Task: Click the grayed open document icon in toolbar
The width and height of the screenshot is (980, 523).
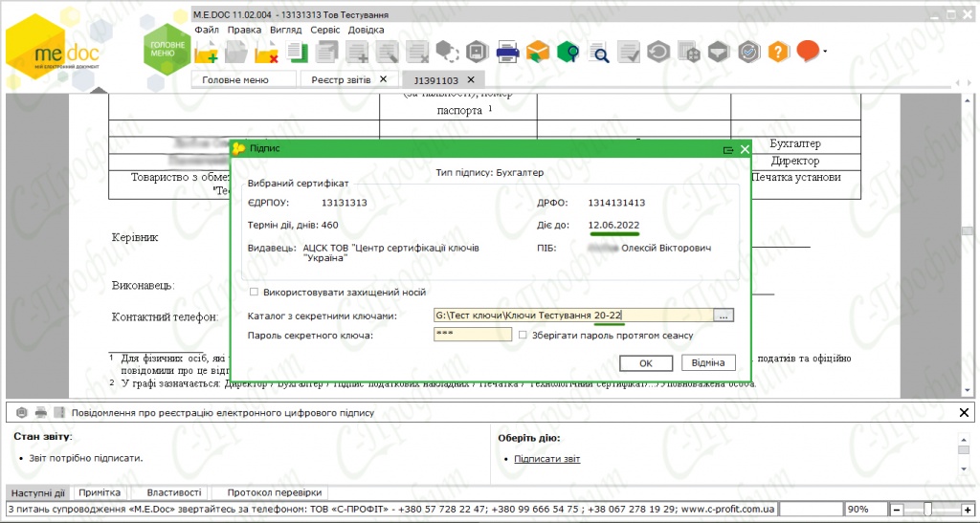Action: [x=236, y=53]
